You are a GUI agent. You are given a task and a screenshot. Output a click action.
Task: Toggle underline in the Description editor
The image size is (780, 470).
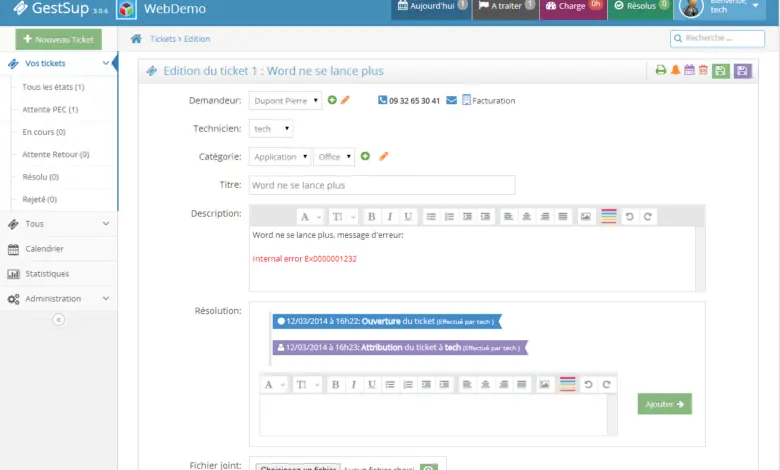pyautogui.click(x=408, y=216)
